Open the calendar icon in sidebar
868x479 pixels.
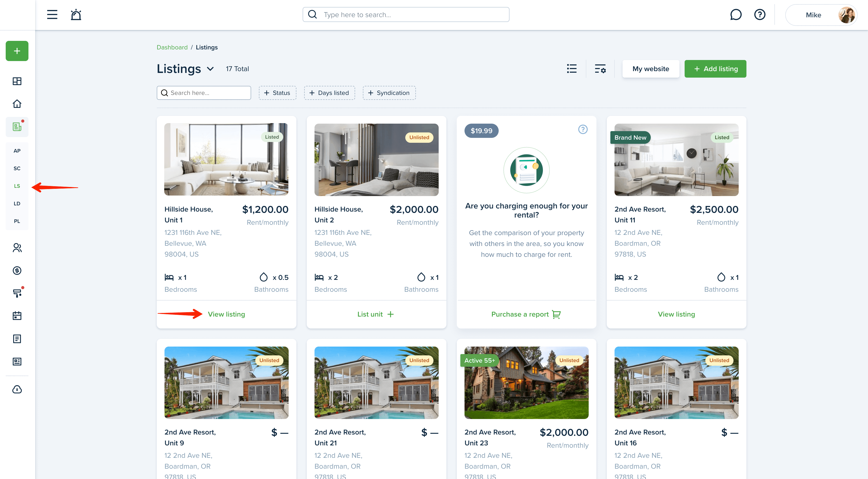tap(17, 316)
